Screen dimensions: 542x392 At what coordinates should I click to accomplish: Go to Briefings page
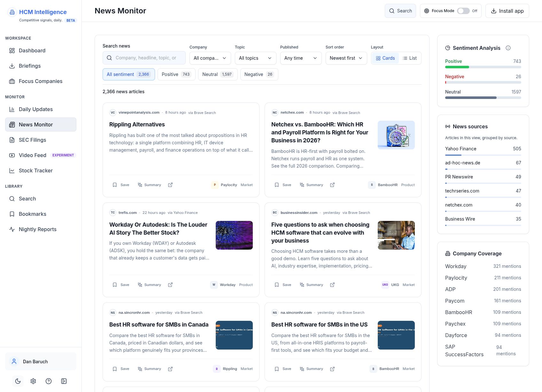click(41, 66)
